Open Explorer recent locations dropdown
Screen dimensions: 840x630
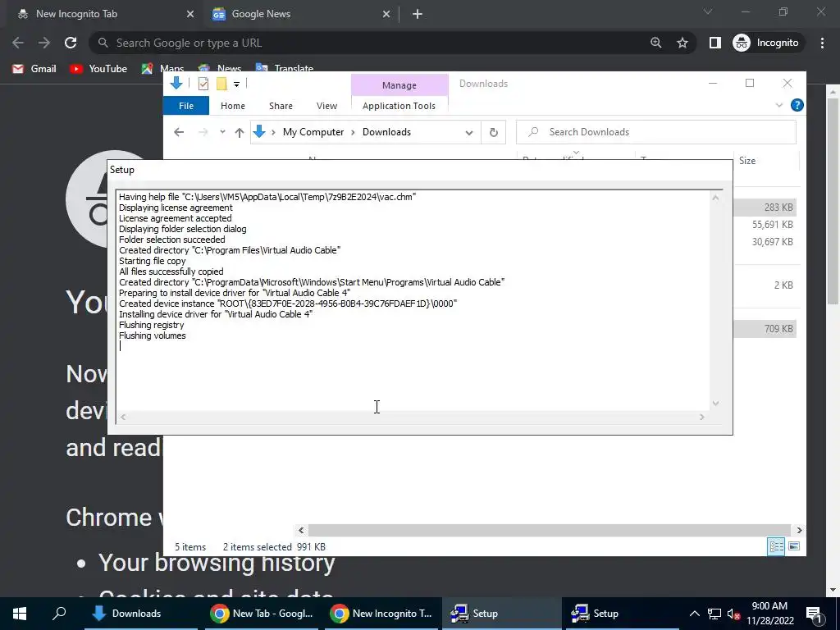[222, 132]
